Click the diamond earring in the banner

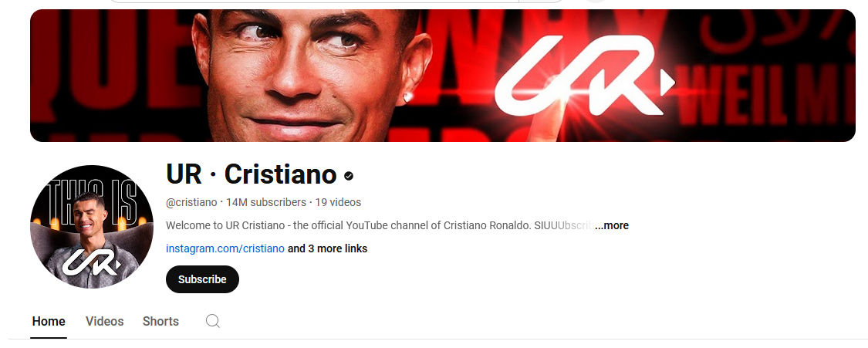[x=408, y=97]
